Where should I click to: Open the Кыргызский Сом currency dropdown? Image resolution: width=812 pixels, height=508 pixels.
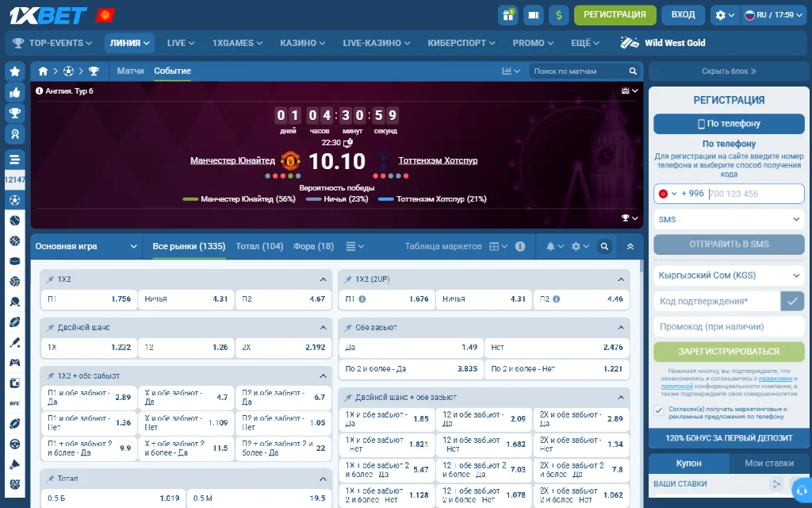[729, 275]
